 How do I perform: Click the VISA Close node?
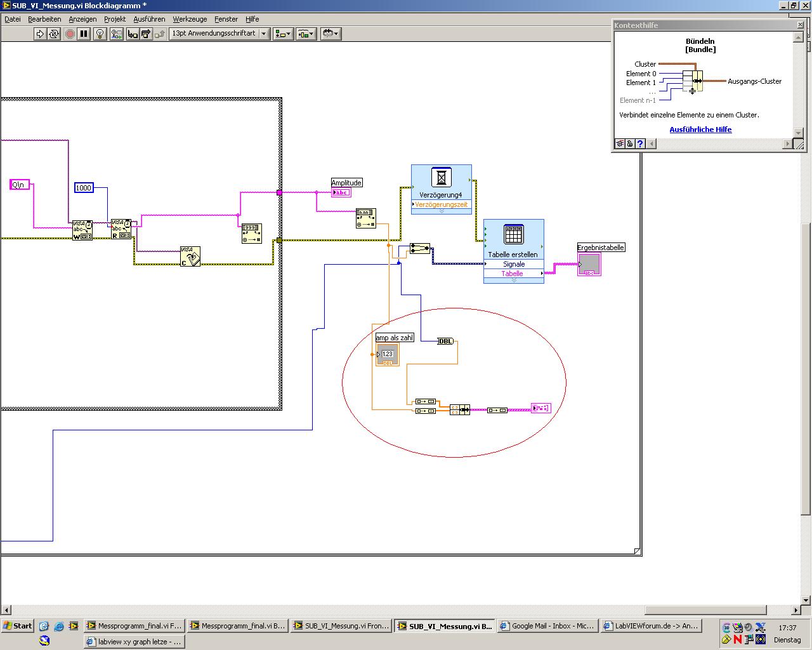point(190,256)
